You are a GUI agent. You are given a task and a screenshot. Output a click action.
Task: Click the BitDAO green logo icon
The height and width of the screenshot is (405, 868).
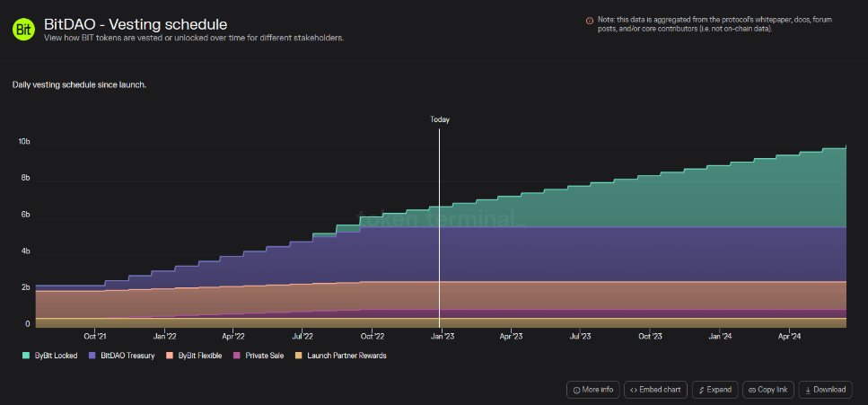(23, 30)
